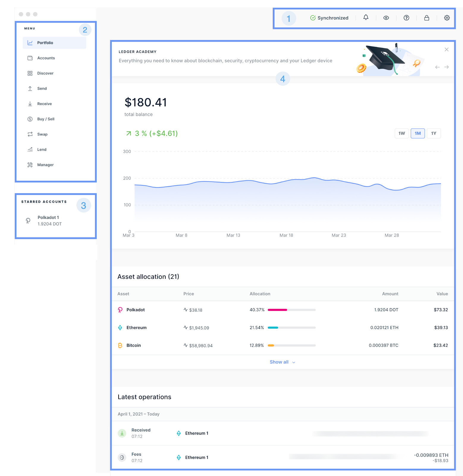The width and height of the screenshot is (463, 476).
Task: Go to next banner slide arrow
Action: (x=446, y=67)
